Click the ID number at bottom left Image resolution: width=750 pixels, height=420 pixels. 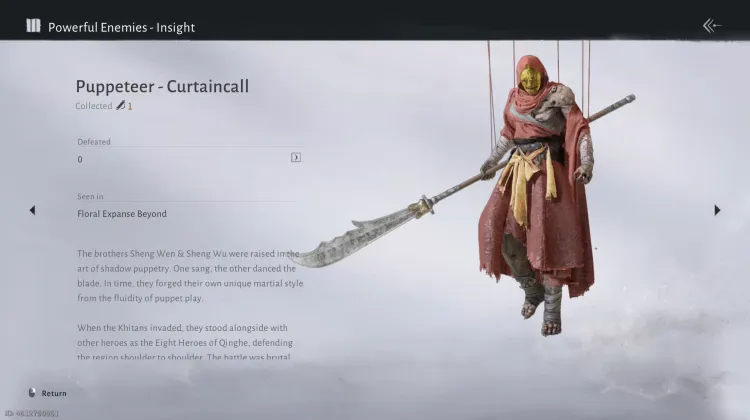click(x=32, y=413)
